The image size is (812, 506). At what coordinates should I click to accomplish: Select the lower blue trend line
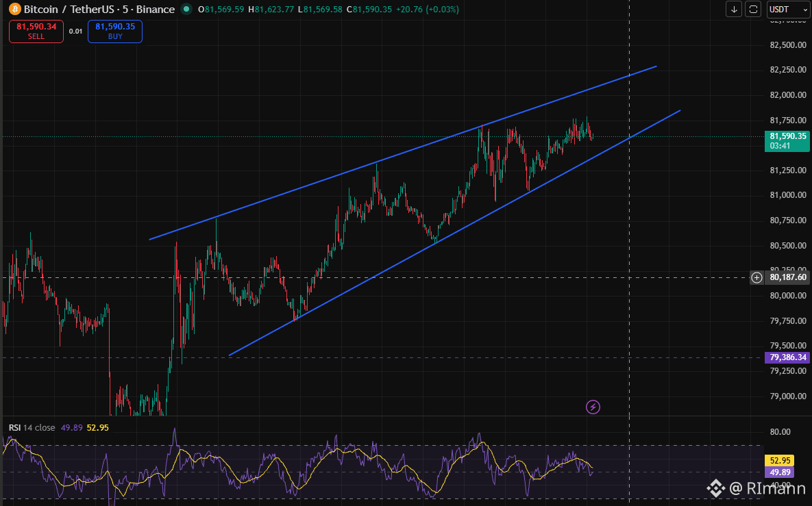(x=455, y=233)
